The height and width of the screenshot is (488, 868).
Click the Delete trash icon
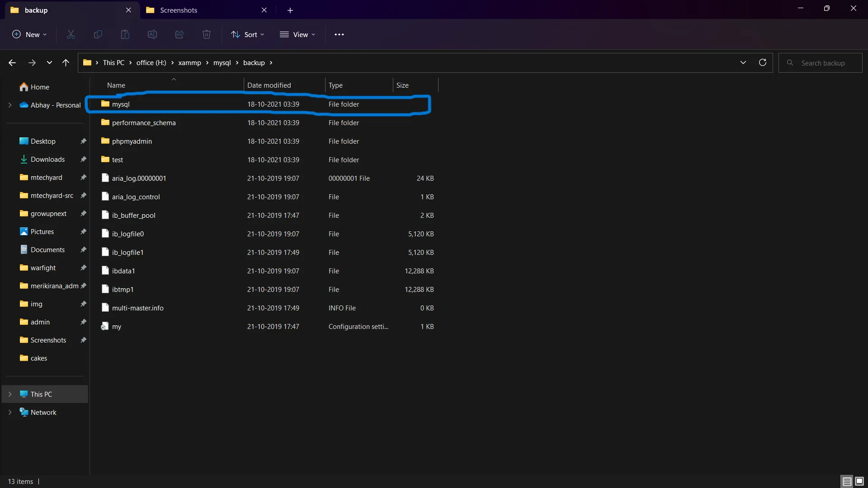[x=207, y=34]
